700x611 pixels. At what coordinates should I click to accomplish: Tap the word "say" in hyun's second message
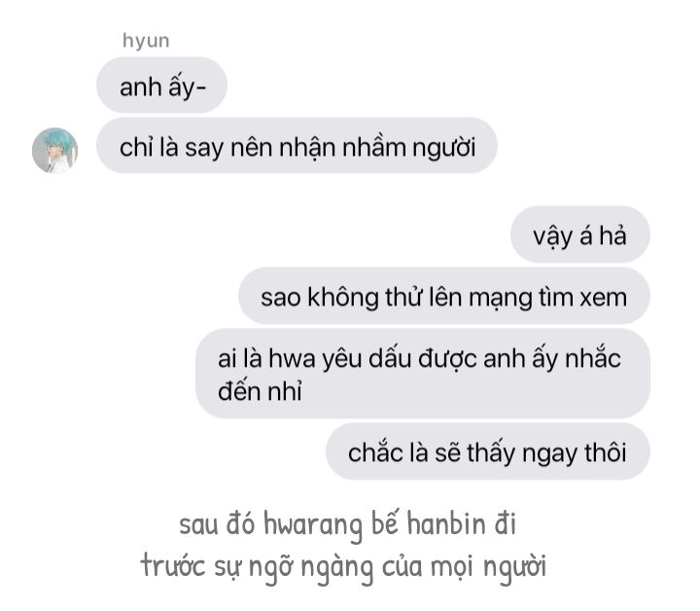pos(204,148)
